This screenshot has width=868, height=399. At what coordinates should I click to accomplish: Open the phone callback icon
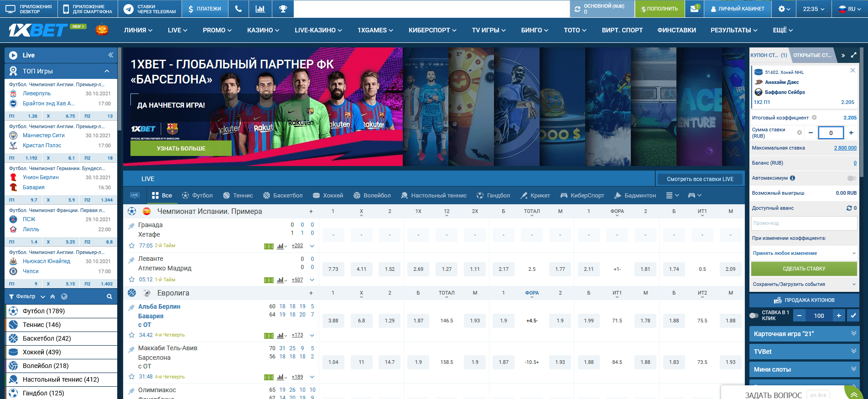[238, 9]
